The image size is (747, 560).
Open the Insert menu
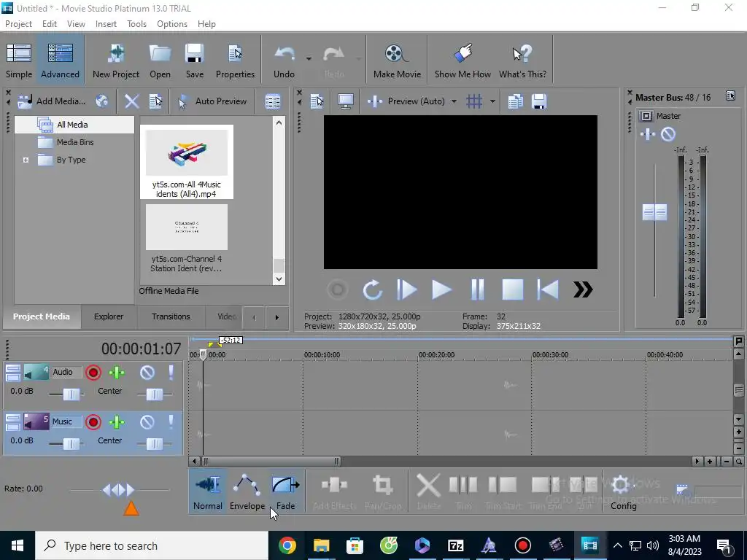click(106, 24)
